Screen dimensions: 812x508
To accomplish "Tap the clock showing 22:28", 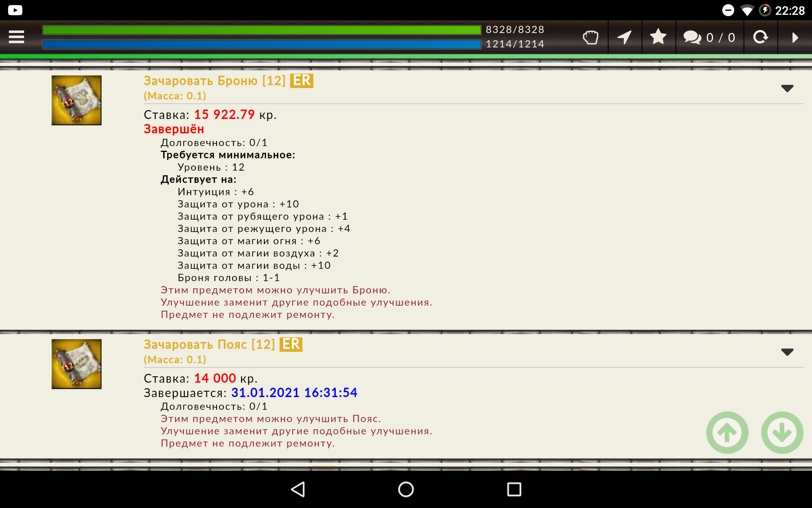I will click(x=790, y=11).
